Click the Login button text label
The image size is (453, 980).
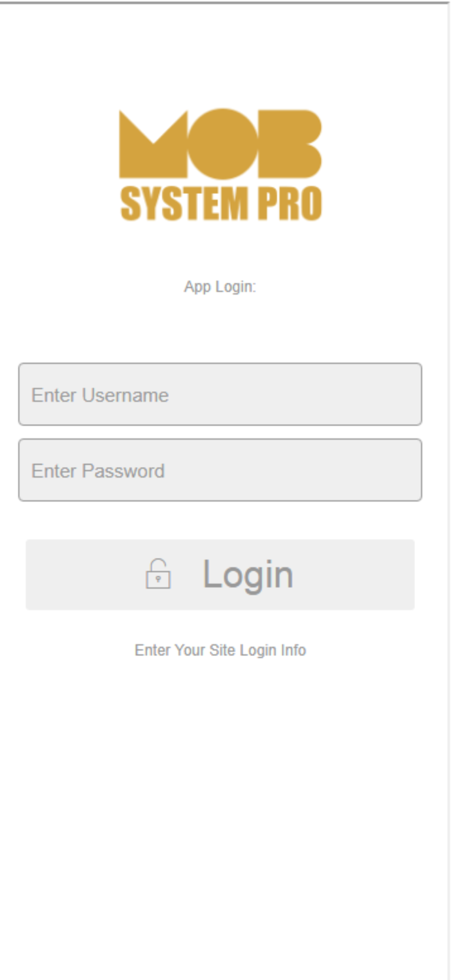(x=248, y=574)
